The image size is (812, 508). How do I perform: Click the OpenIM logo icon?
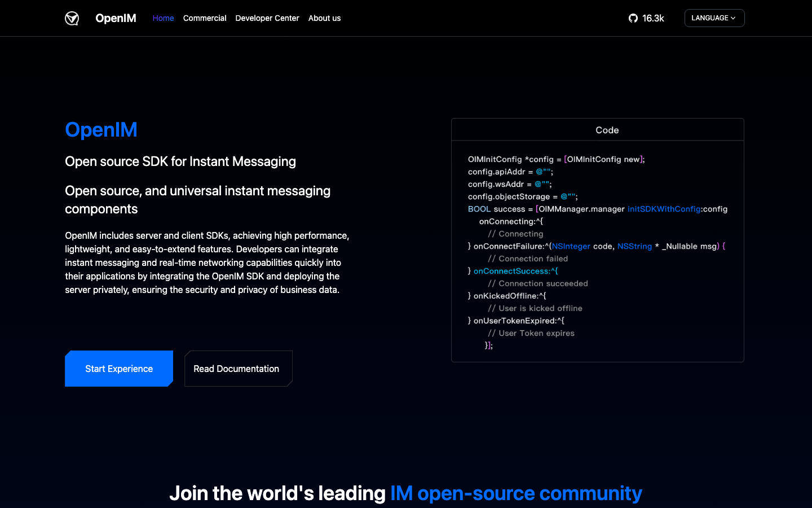coord(72,18)
